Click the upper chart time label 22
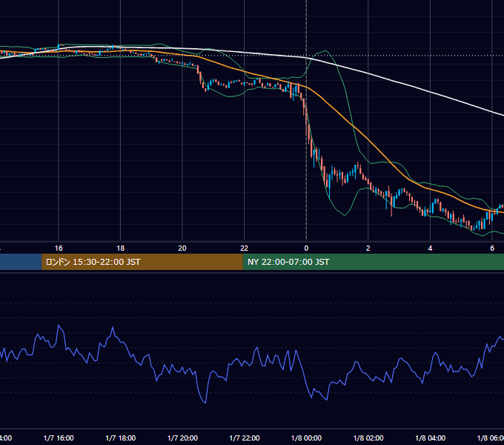504x445 pixels. [x=245, y=248]
